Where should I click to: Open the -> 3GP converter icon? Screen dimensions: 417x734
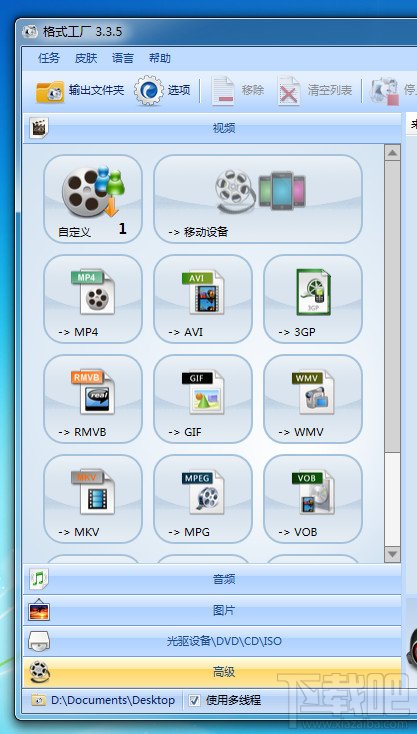[x=313, y=299]
